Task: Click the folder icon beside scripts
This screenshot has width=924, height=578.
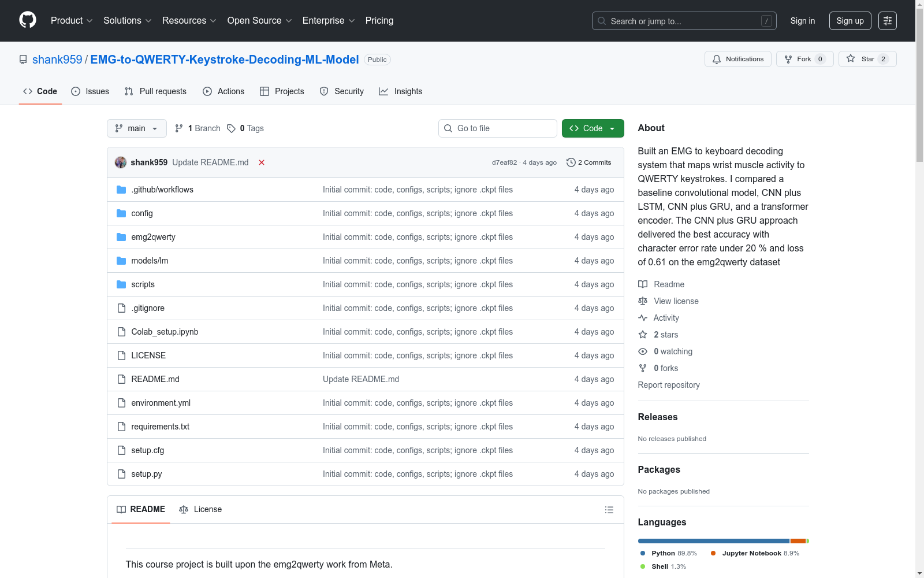Action: pyautogui.click(x=121, y=284)
